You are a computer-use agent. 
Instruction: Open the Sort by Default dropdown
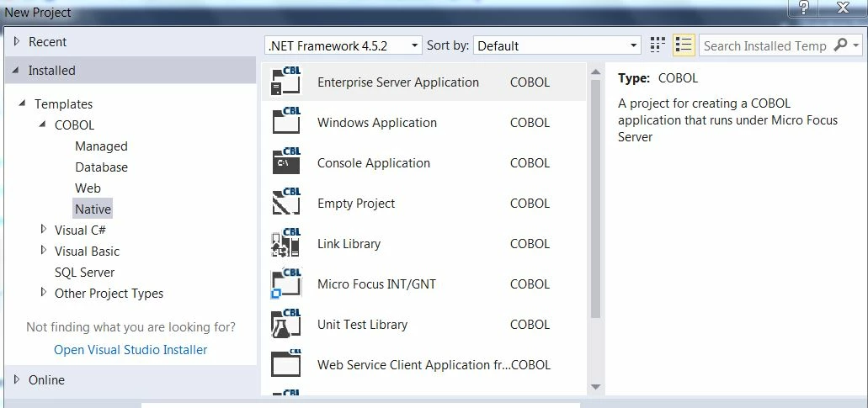coord(556,45)
